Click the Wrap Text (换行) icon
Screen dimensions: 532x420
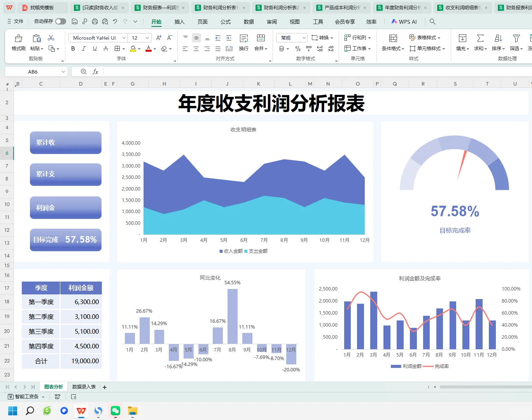[x=244, y=38]
